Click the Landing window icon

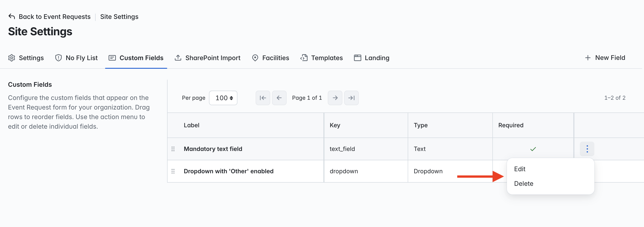tap(357, 58)
